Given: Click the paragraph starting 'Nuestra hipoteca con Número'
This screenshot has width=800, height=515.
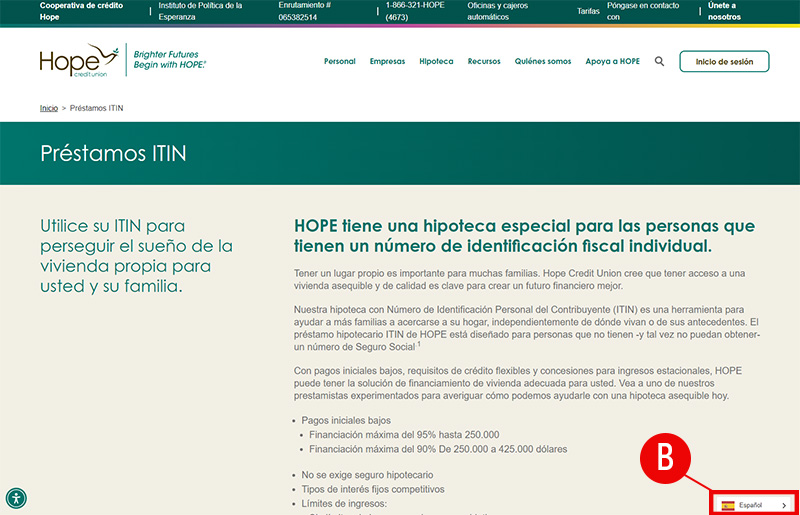Looking at the screenshot, I should (x=527, y=328).
